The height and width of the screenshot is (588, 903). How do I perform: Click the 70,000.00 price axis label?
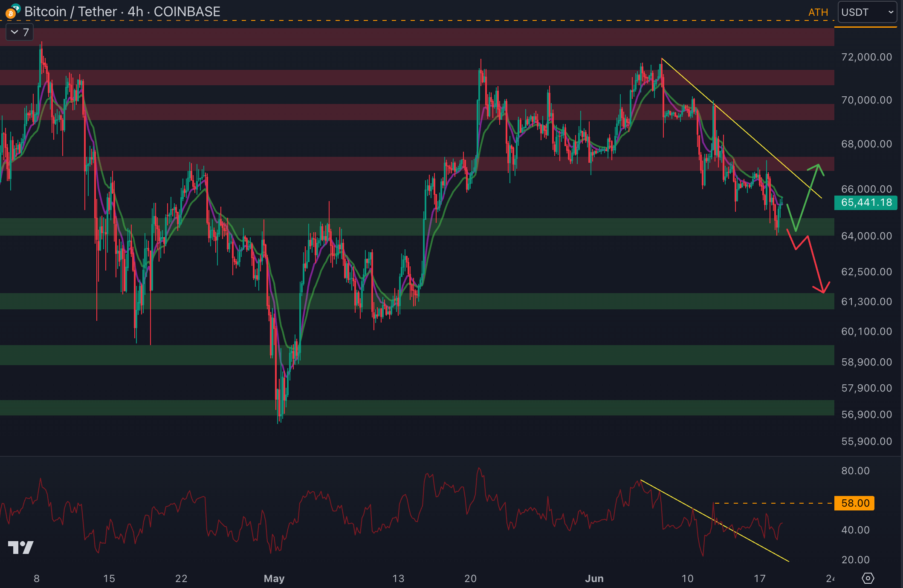[x=866, y=100]
